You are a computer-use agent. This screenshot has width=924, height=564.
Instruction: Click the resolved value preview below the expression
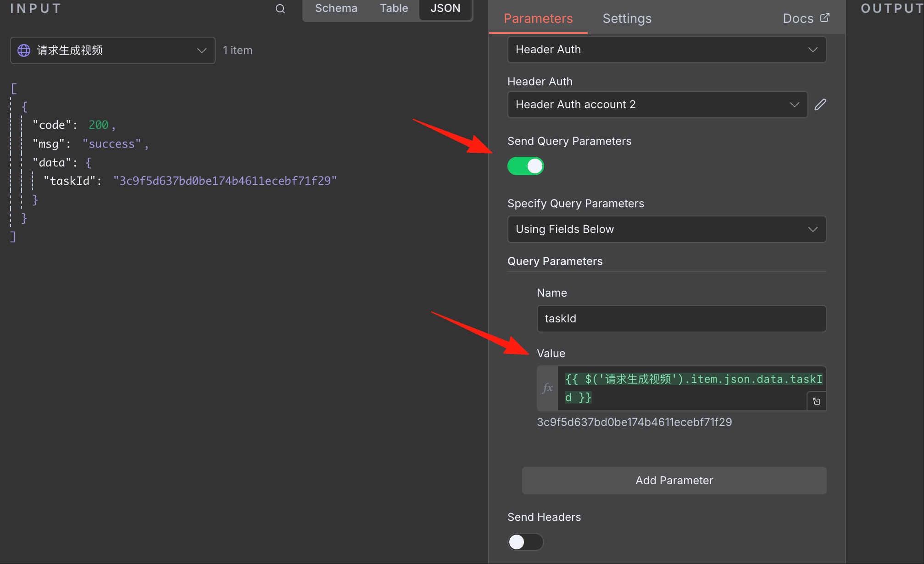[x=634, y=422]
